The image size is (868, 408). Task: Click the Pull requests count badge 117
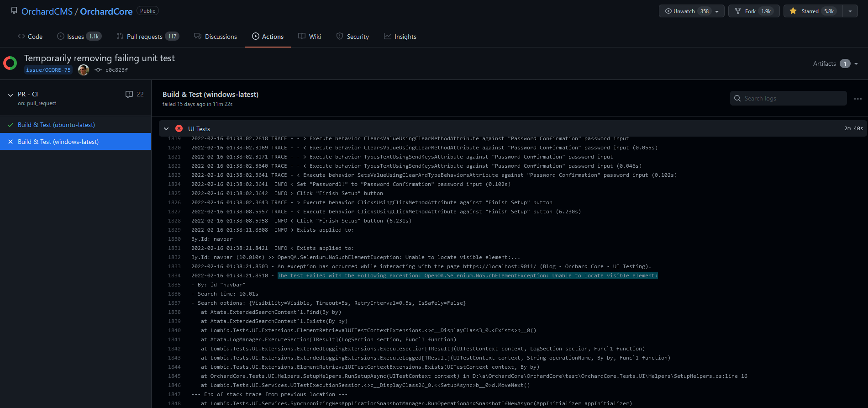pos(172,37)
